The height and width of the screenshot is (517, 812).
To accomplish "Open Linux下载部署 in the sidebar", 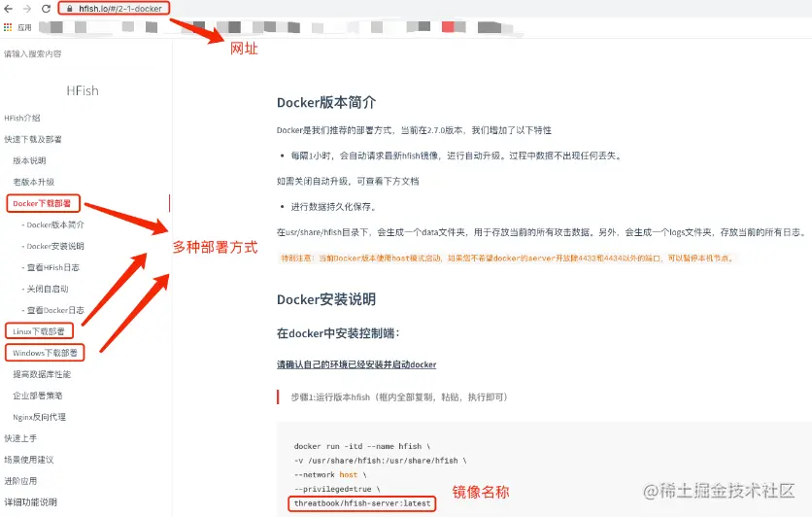I will pyautogui.click(x=39, y=331).
